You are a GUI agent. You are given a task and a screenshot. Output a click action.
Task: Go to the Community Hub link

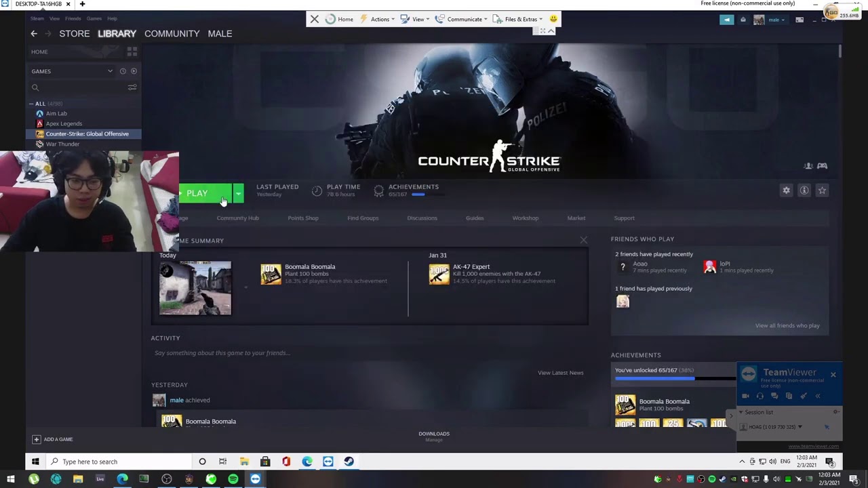click(x=238, y=218)
